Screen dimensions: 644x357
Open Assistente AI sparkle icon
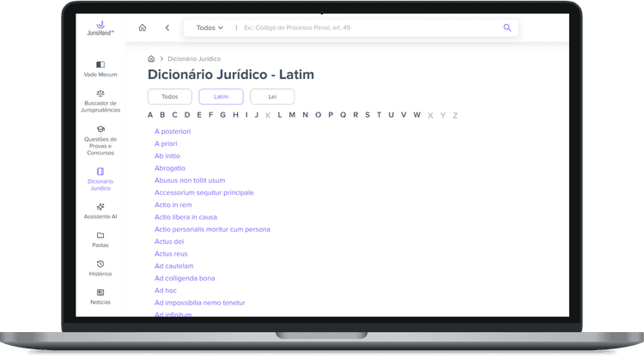point(100,207)
